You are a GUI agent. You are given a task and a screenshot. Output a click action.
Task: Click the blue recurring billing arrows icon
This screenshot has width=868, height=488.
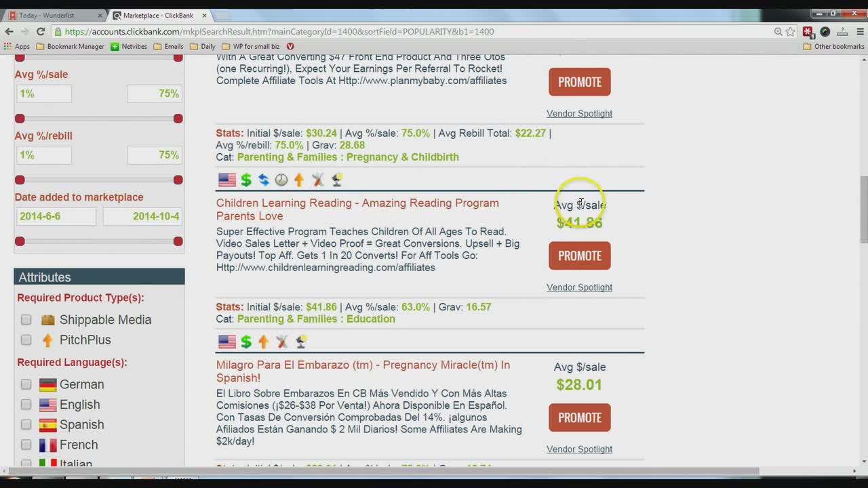(263, 180)
